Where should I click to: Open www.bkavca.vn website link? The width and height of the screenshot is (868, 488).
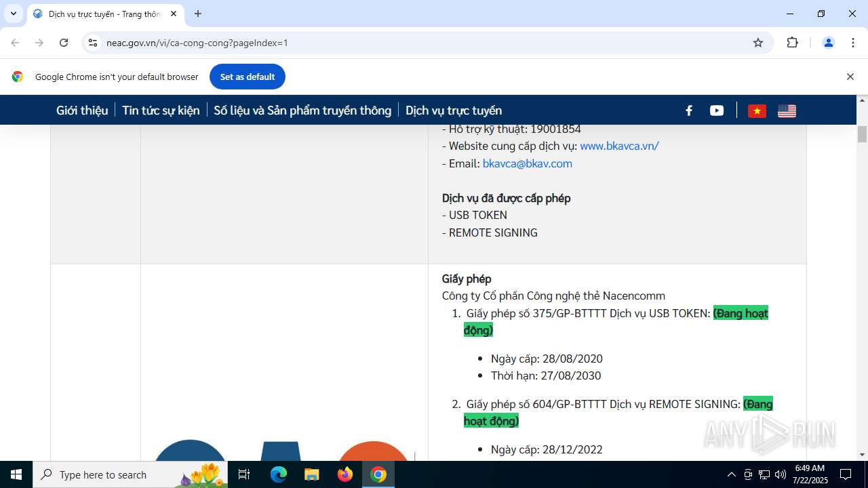coord(619,146)
